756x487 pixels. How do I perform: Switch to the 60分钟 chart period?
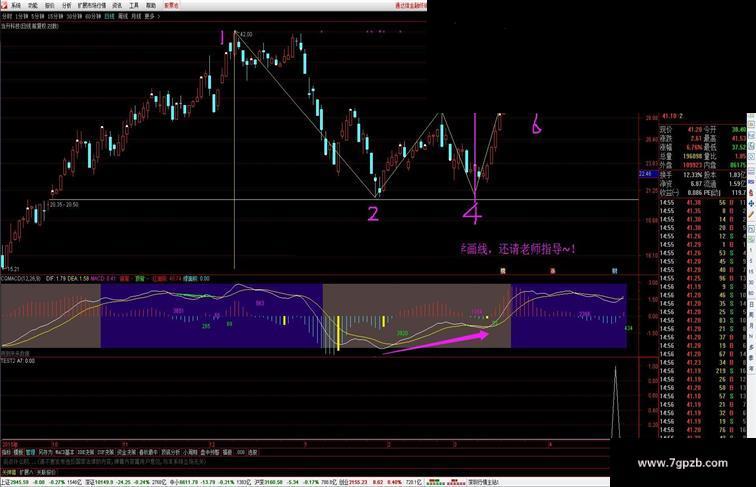pos(93,16)
